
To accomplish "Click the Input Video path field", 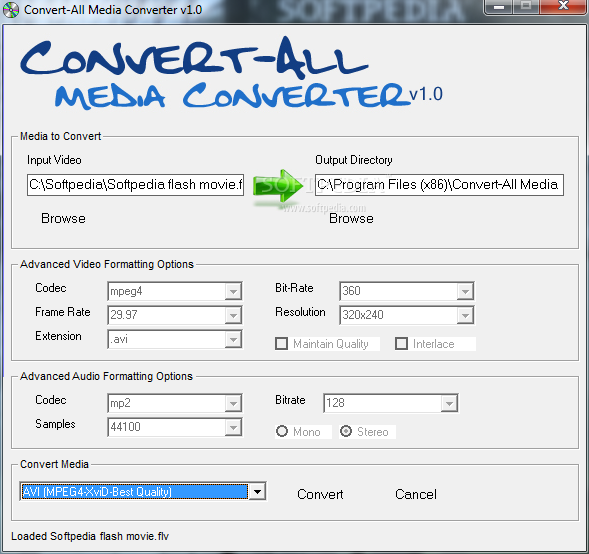I will coord(135,184).
